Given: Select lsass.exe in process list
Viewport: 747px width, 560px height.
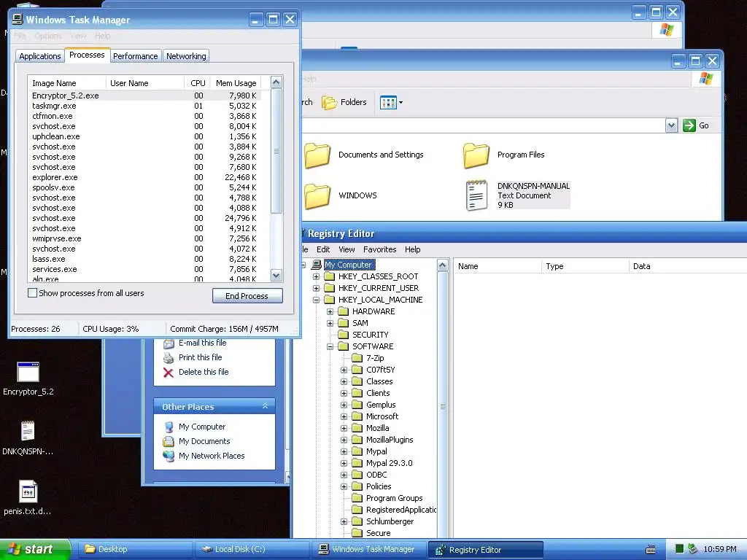Looking at the screenshot, I should tap(144, 259).
